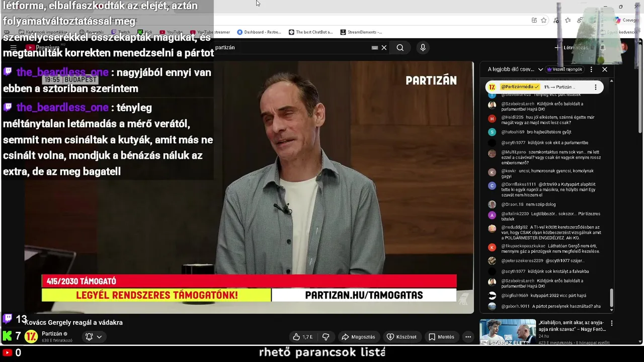
Task: Select the @neduddgi92 chat message
Action: [546, 232]
